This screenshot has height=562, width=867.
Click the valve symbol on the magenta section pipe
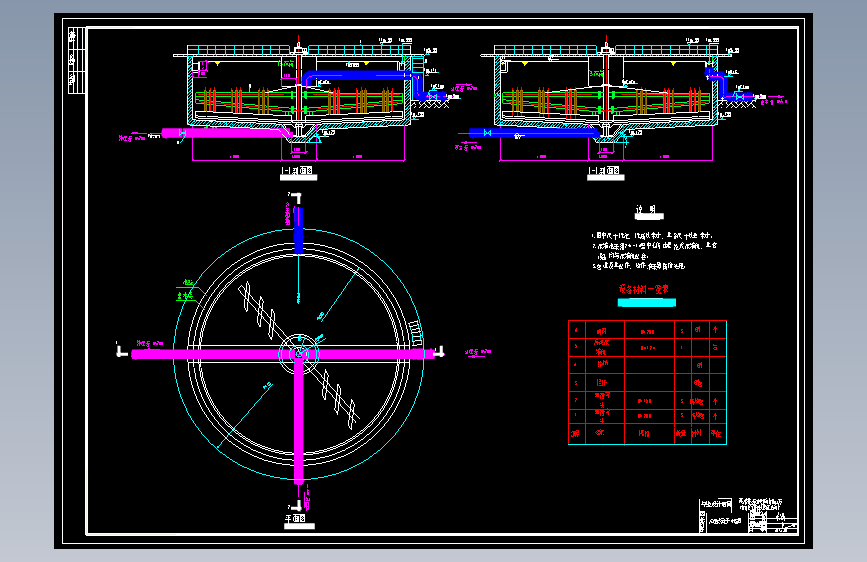[x=182, y=133]
